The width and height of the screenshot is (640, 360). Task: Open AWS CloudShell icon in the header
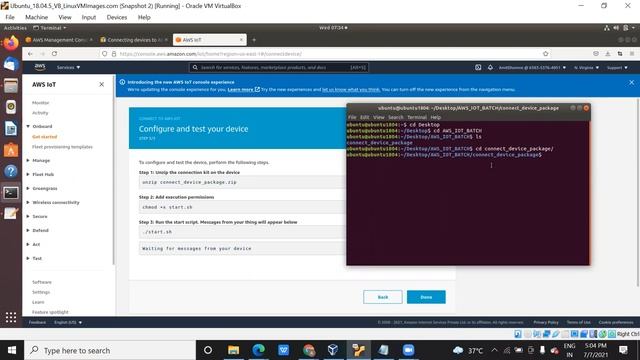(x=478, y=67)
